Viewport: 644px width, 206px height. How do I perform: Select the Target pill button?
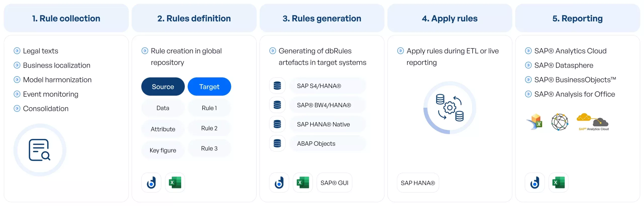click(209, 87)
